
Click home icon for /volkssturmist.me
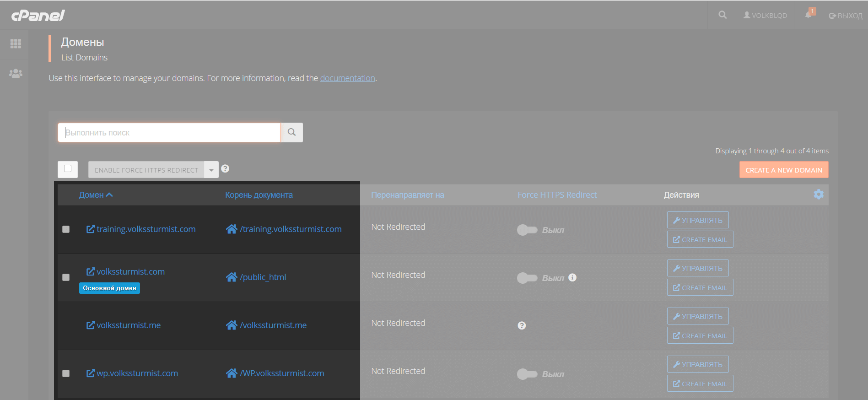pyautogui.click(x=232, y=325)
